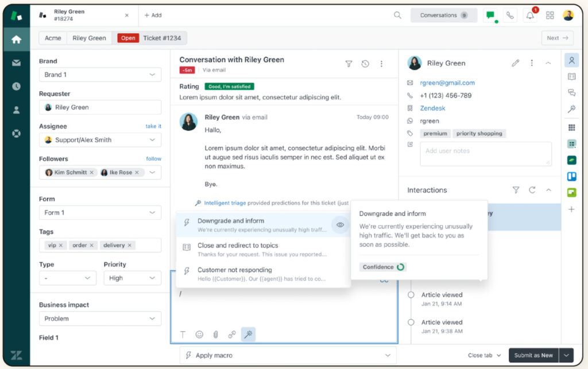The height and width of the screenshot is (369, 588).
Task: Open the Brand dropdown
Action: (100, 75)
